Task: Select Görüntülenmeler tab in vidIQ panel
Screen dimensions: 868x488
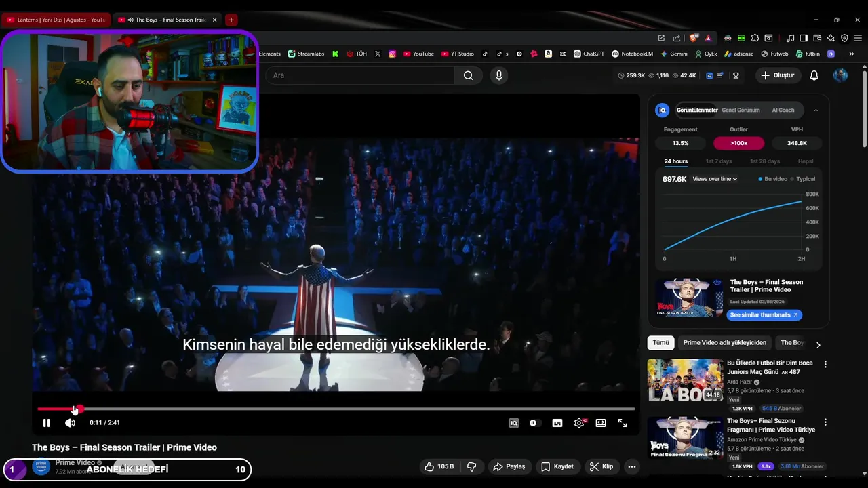Action: pos(697,110)
